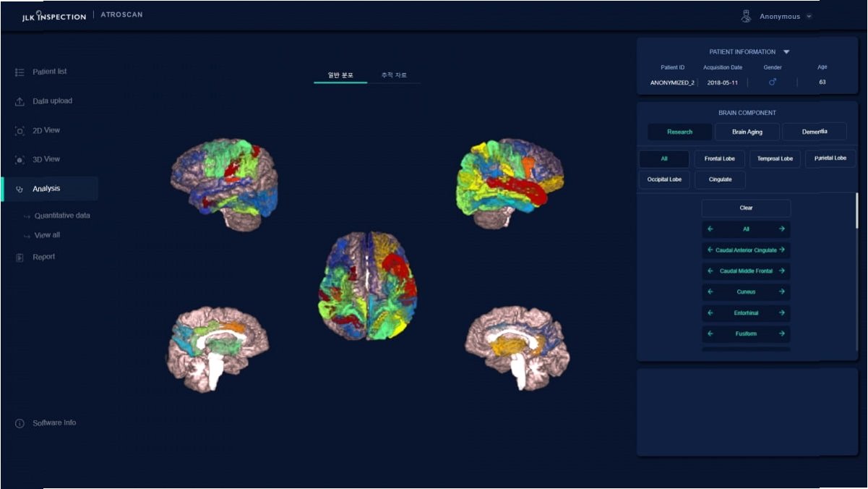Click the upper-left lateral brain model
868x489 pixels.
[x=225, y=184]
